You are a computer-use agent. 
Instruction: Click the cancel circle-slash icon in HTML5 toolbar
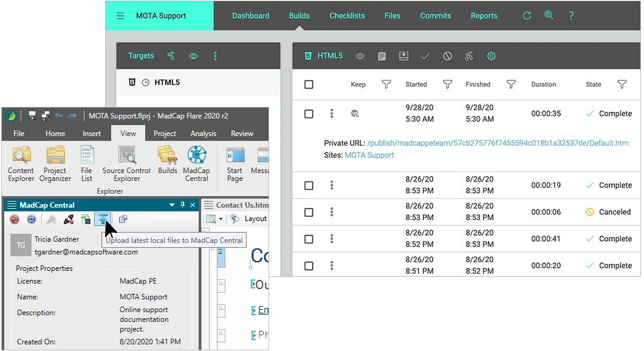click(x=447, y=56)
